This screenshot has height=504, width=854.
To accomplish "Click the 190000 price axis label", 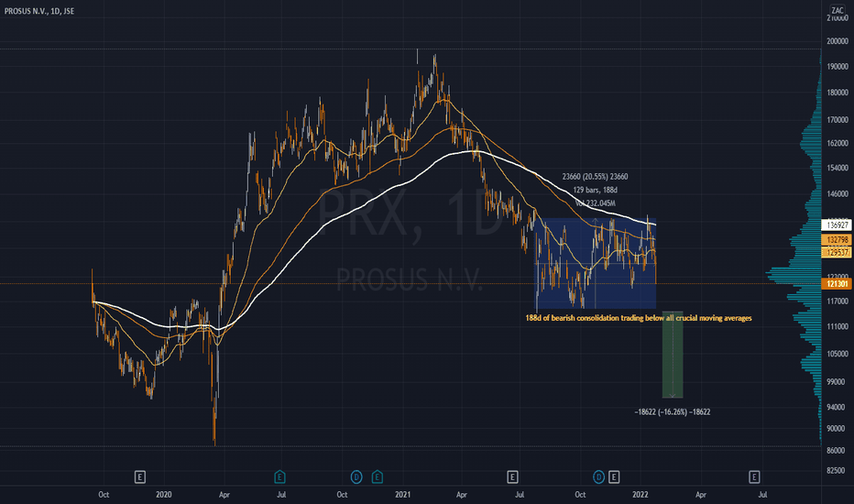I will 838,67.
